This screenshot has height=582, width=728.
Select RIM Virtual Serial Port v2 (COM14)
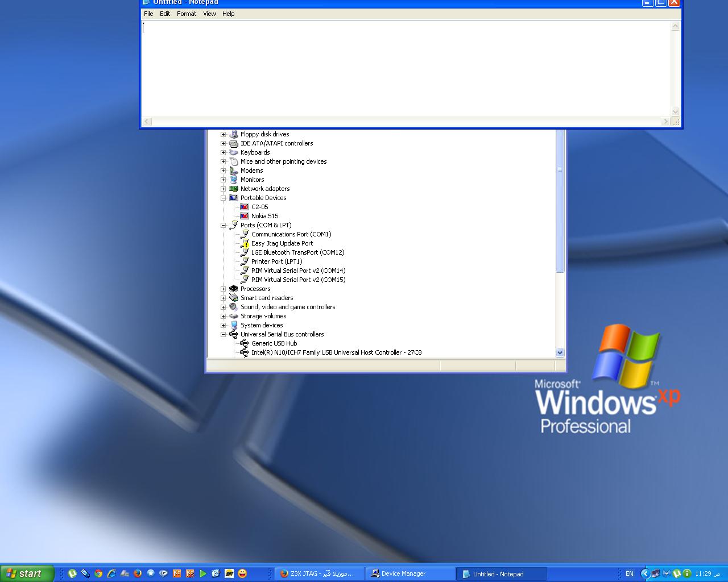click(298, 271)
